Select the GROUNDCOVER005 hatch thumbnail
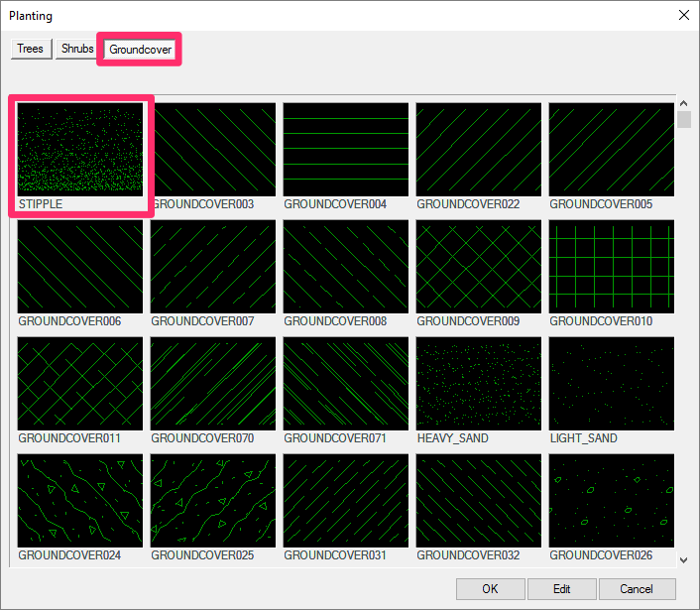This screenshot has height=610, width=700. [x=612, y=150]
